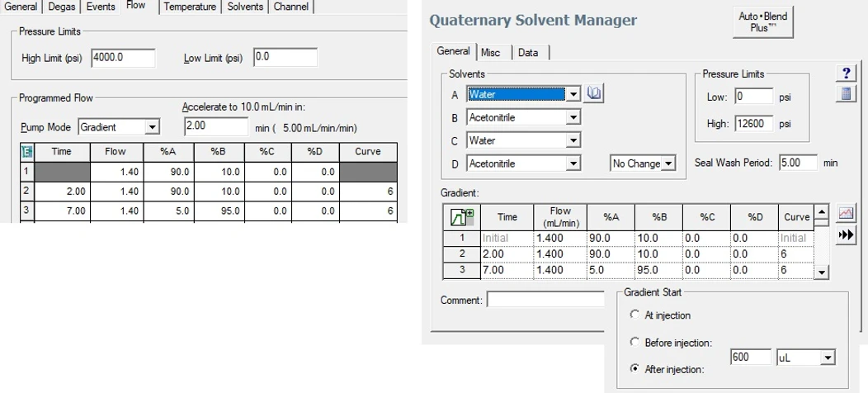868x393 pixels.
Task: Click Flow (mL/min) column header in Gradient table
Action: click(x=561, y=217)
